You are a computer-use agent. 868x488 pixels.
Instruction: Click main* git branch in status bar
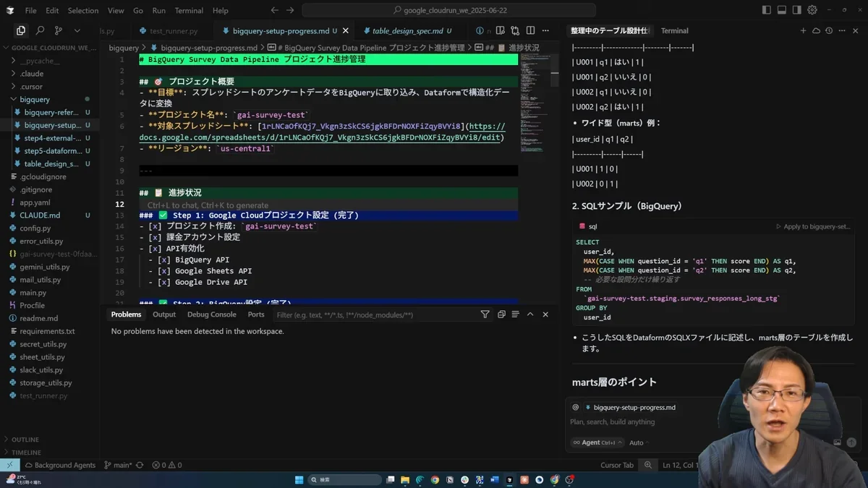tap(118, 465)
